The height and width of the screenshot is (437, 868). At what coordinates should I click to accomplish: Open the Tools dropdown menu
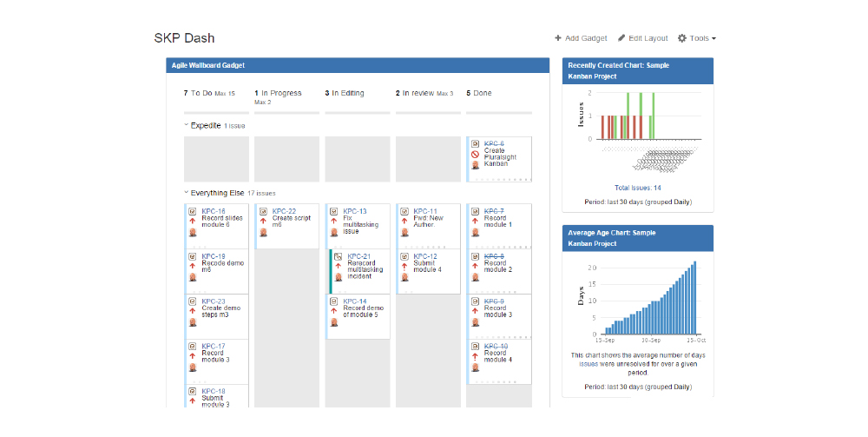[x=697, y=38]
